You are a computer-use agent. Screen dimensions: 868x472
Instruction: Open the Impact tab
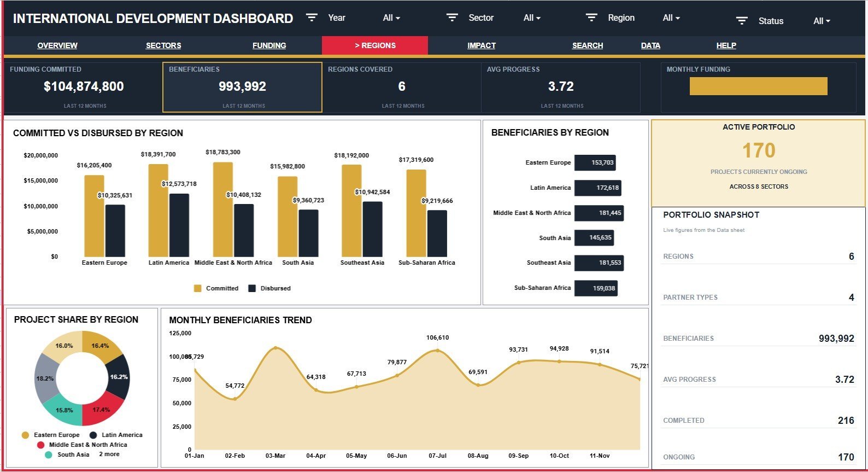(482, 45)
